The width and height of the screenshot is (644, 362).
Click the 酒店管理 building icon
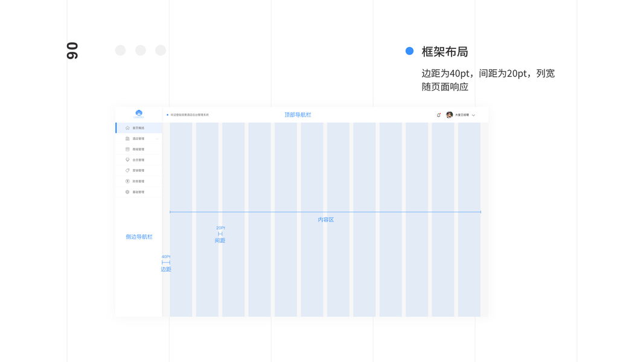[x=127, y=139]
